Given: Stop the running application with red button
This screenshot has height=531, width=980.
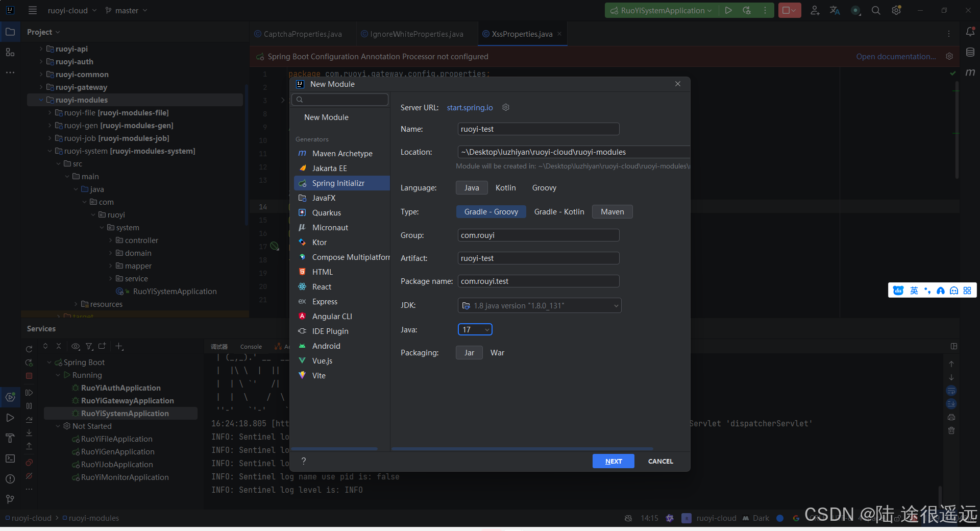Looking at the screenshot, I should pos(789,10).
